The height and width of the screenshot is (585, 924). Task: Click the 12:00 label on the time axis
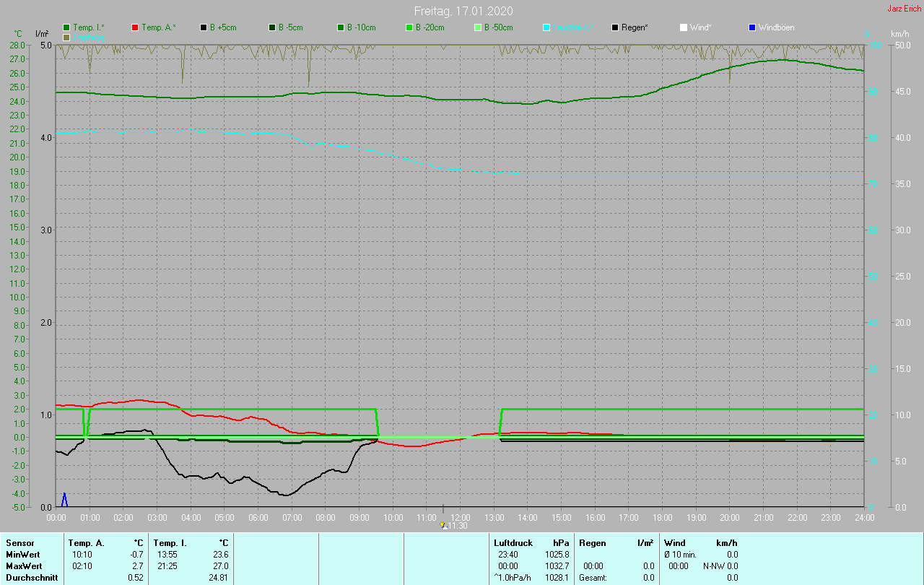point(461,518)
